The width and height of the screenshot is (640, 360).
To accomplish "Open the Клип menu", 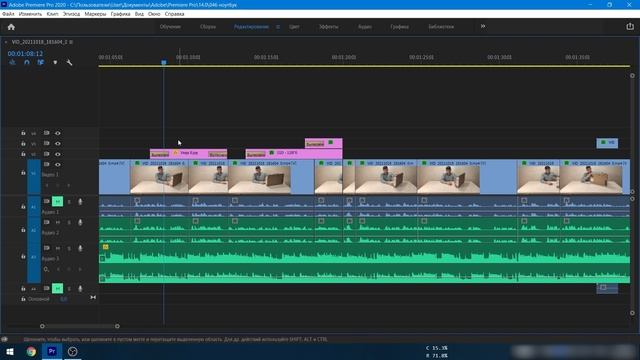I will point(52,14).
